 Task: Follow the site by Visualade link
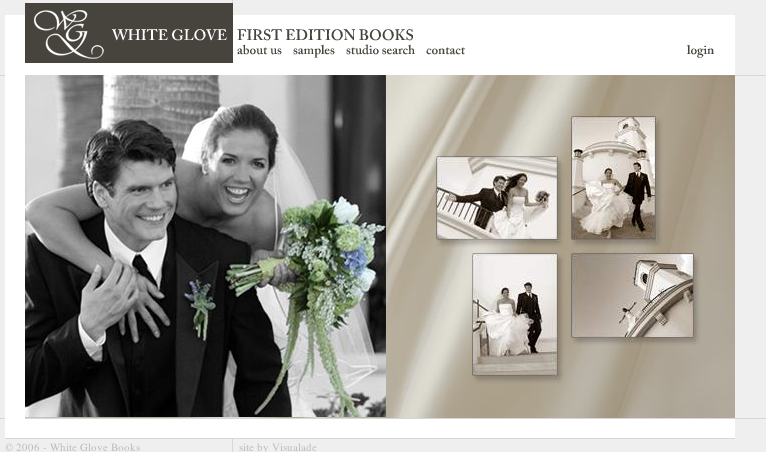coord(277,447)
